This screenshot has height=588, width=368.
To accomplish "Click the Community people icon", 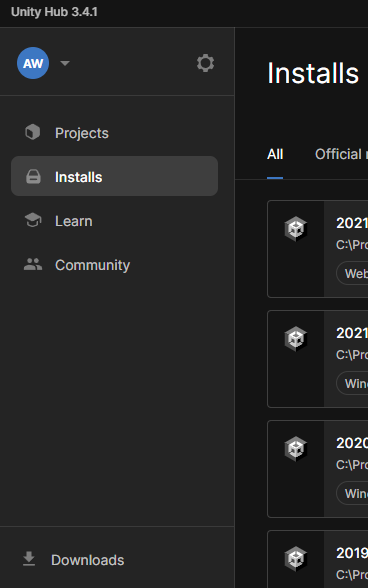I will coord(33,264).
